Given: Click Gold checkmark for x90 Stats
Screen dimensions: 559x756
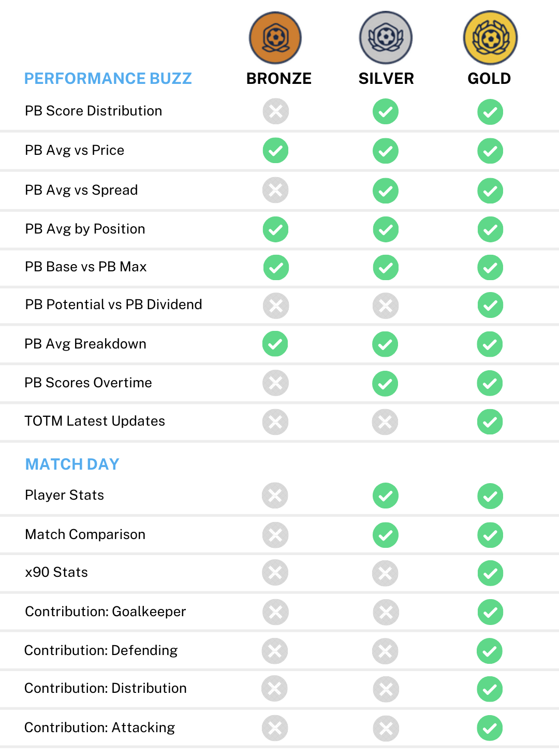Looking at the screenshot, I should [x=490, y=573].
